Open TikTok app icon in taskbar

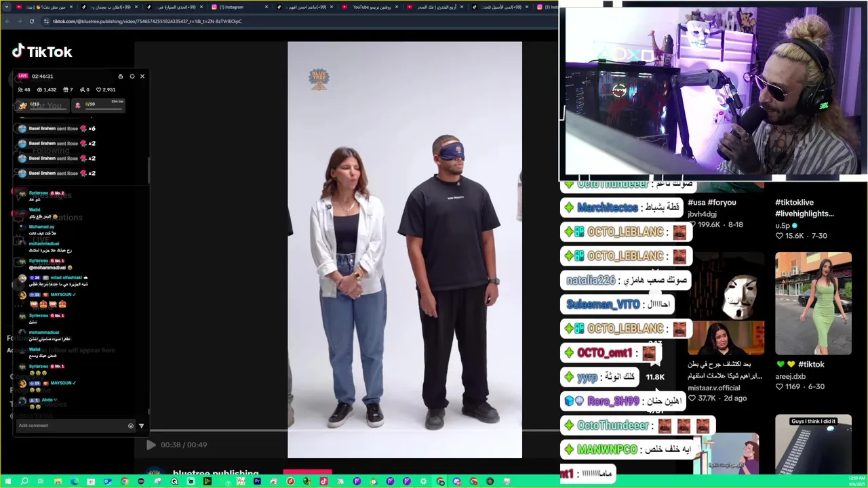pyautogui.click(x=323, y=481)
